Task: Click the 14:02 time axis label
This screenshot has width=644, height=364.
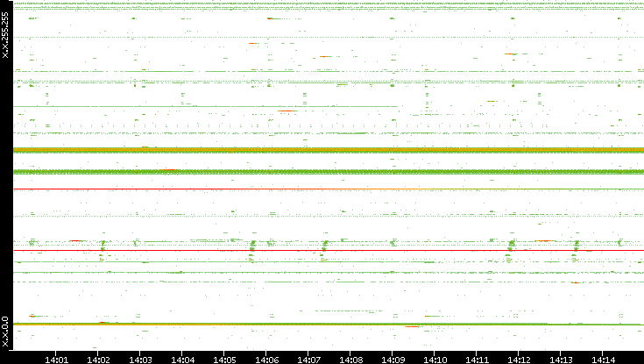Action: coord(98,360)
